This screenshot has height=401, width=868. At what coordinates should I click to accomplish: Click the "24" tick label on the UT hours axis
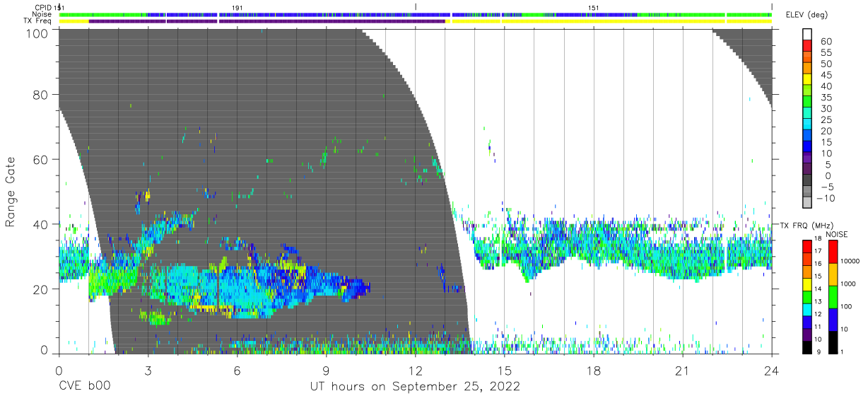pos(772,372)
